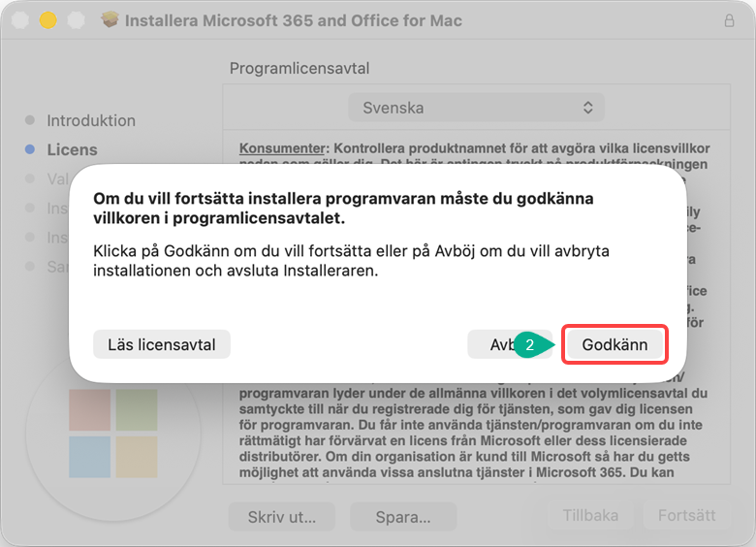Screen dimensions: 756x547
Task: Open Läs licensavtal to read agreement
Action: click(162, 344)
